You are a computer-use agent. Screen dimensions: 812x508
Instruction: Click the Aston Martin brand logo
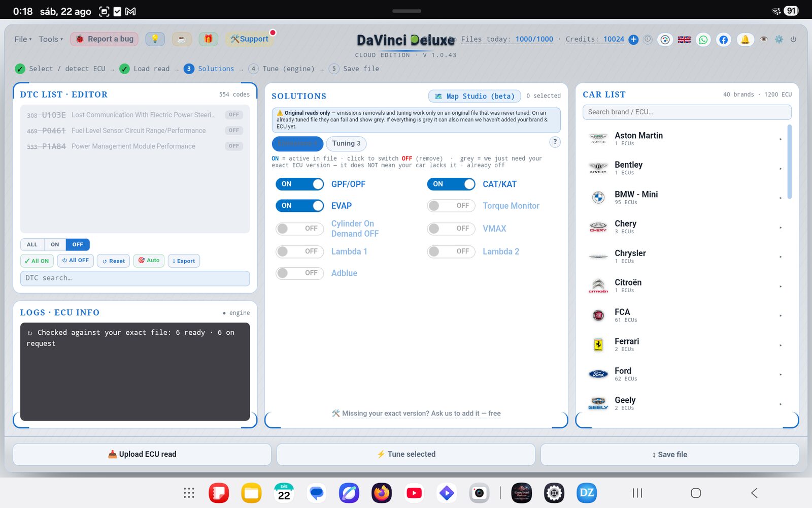[598, 138]
